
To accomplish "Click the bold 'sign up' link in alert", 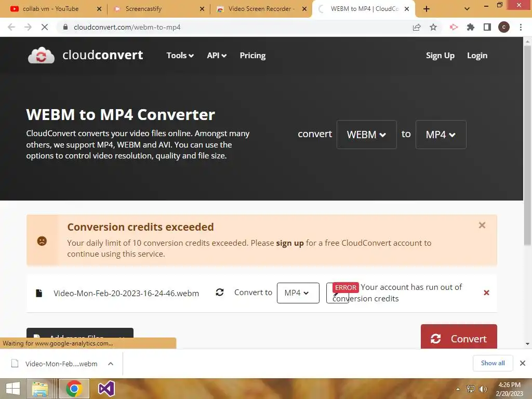I will [290, 243].
